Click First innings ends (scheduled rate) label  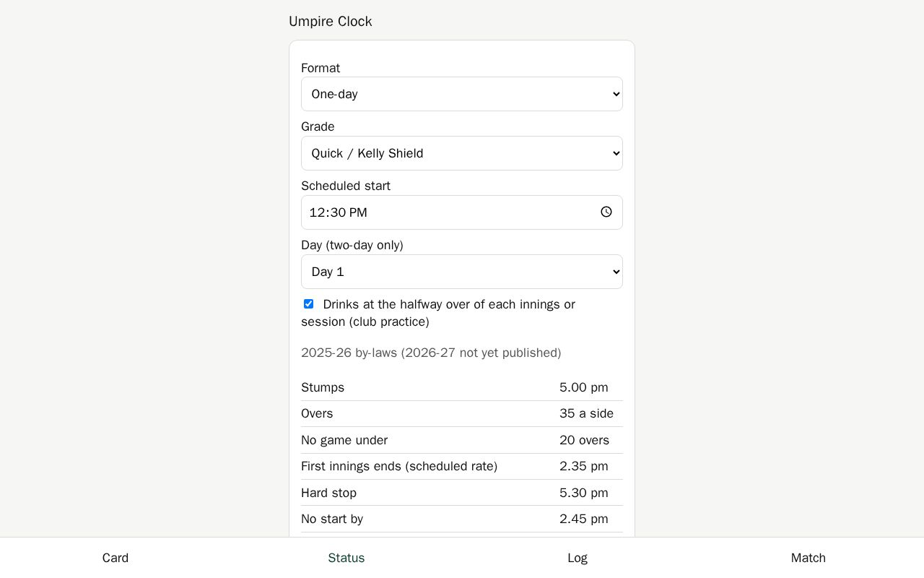(399, 466)
